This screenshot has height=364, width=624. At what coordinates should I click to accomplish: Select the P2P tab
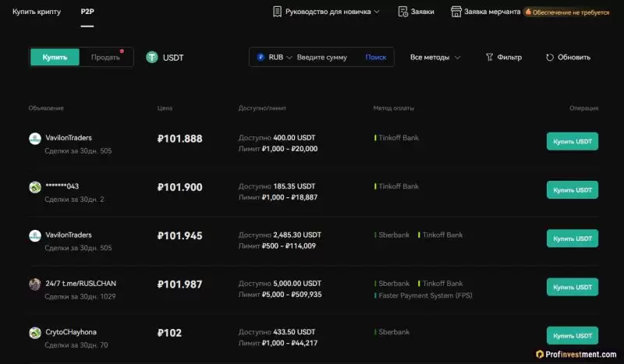[87, 12]
